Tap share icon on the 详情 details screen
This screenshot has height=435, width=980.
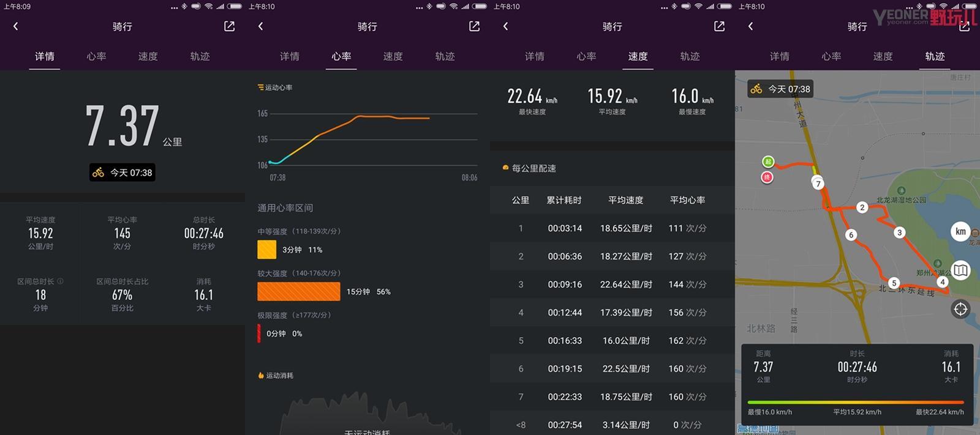coord(229,26)
